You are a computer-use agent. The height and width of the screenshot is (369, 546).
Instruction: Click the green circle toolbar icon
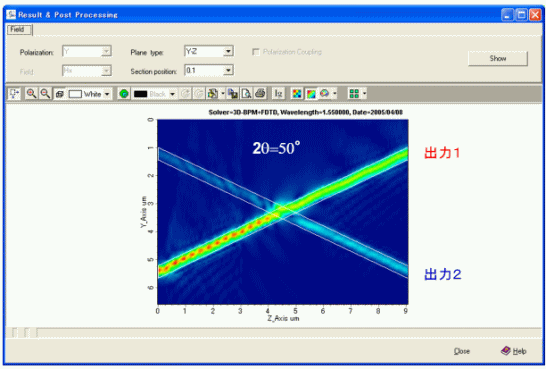(x=124, y=94)
